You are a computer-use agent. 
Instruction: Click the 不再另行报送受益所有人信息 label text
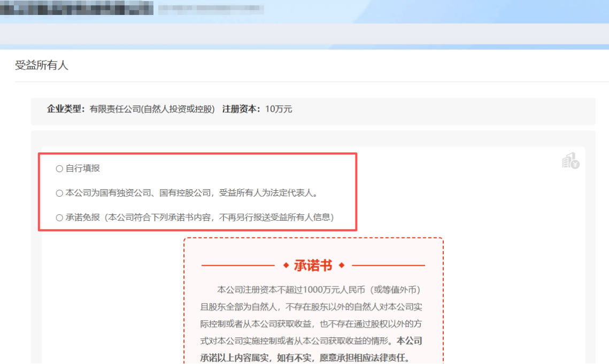[278, 218]
